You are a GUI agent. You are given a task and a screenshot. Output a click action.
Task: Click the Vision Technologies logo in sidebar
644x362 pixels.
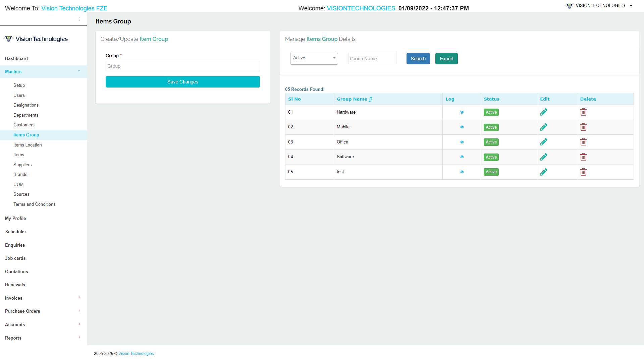pyautogui.click(x=36, y=39)
